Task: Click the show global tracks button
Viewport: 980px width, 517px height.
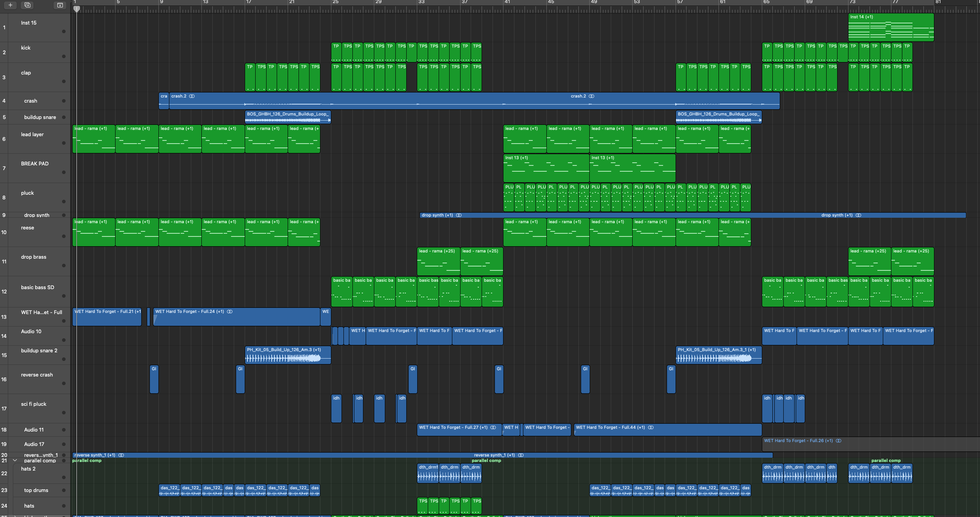Action: [x=60, y=5]
